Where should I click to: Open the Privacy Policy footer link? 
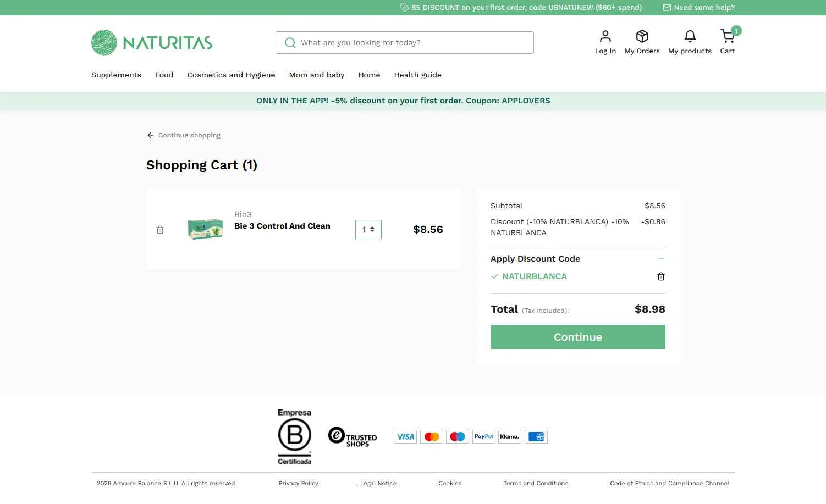point(299,484)
